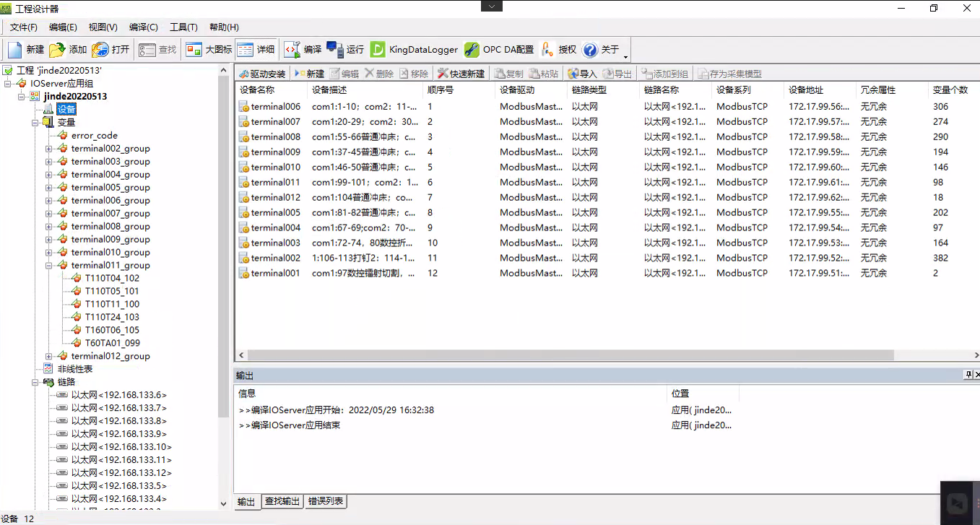Click the 新建 new project toolbar icon
Image resolution: width=980 pixels, height=525 pixels.
(x=26, y=50)
